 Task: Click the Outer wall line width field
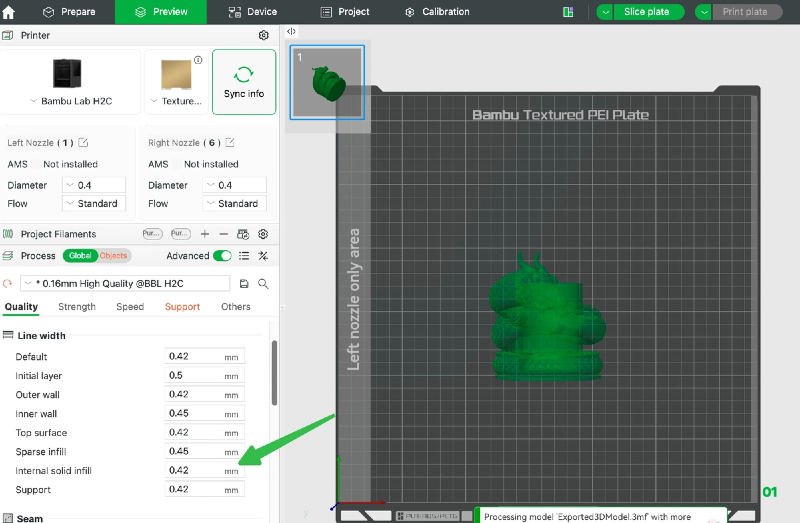coord(205,394)
